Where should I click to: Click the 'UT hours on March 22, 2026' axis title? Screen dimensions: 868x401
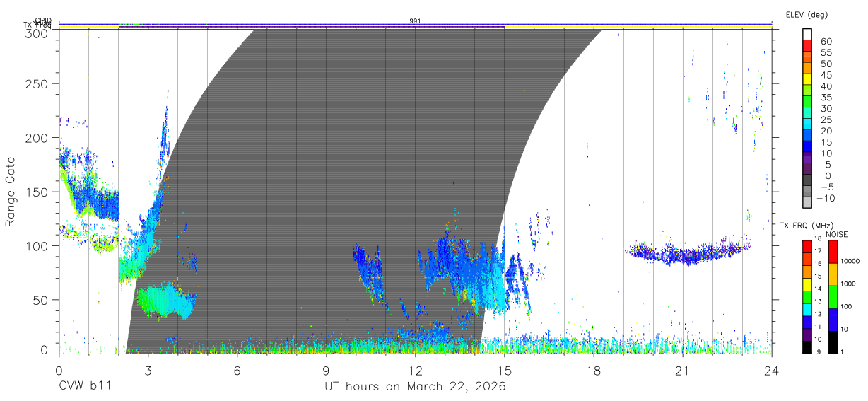[x=415, y=387]
